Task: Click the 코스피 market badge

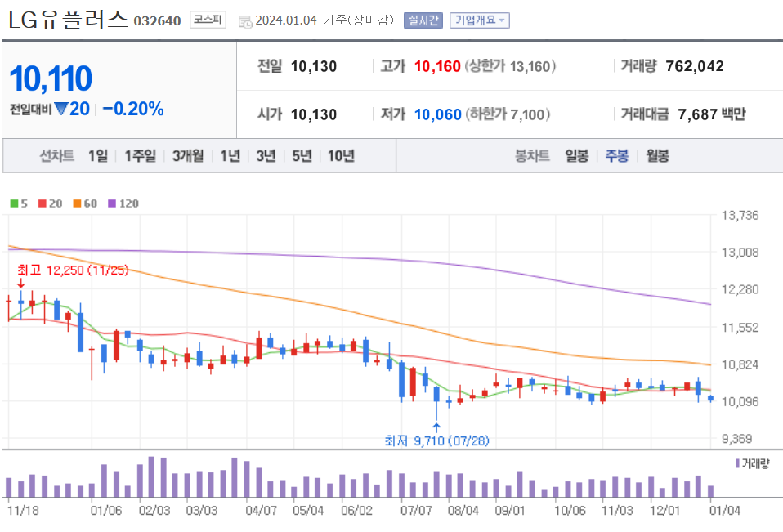Action: [208, 20]
